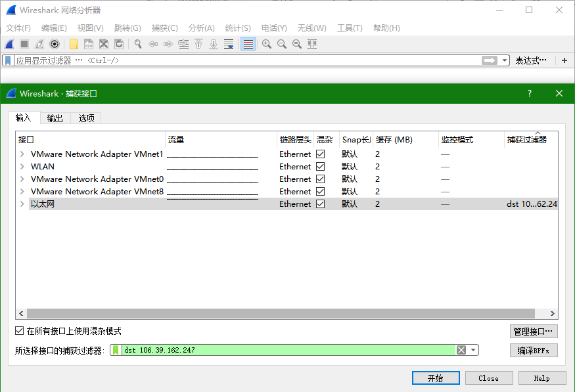Toggle auto-scroll during live capture icon
The image size is (575, 392).
(x=229, y=45)
